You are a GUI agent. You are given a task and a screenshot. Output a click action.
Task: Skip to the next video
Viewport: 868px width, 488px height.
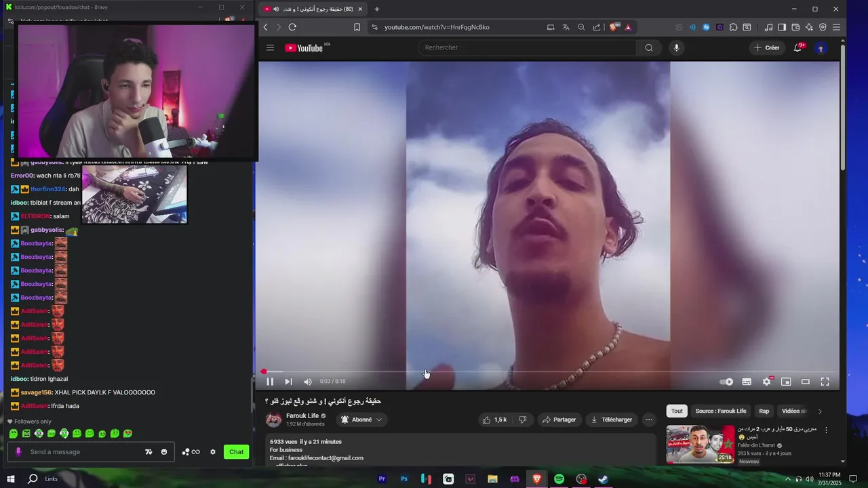[x=288, y=382]
